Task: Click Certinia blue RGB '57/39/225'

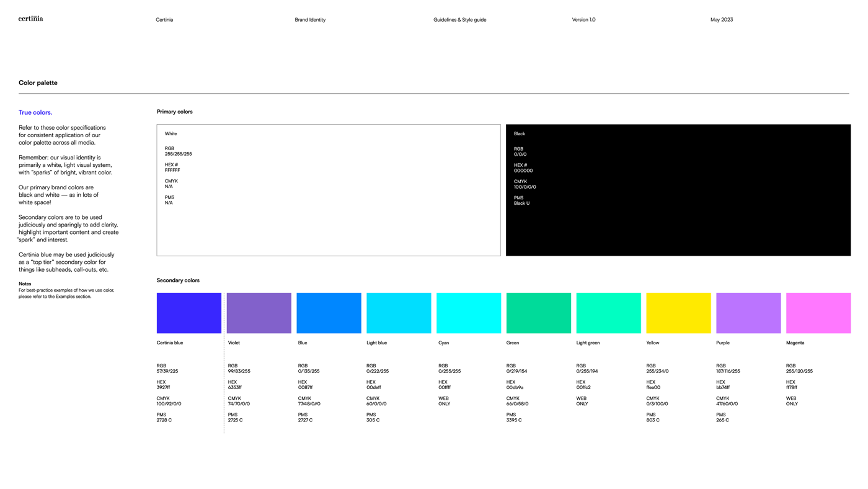Action: click(167, 371)
